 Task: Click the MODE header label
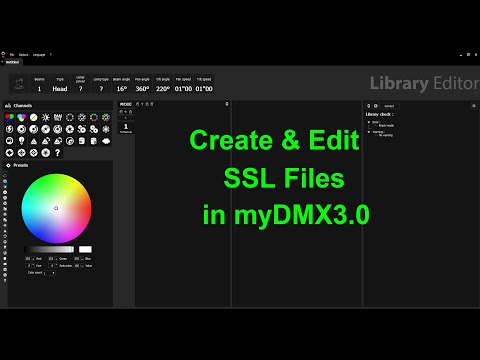pyautogui.click(x=126, y=104)
